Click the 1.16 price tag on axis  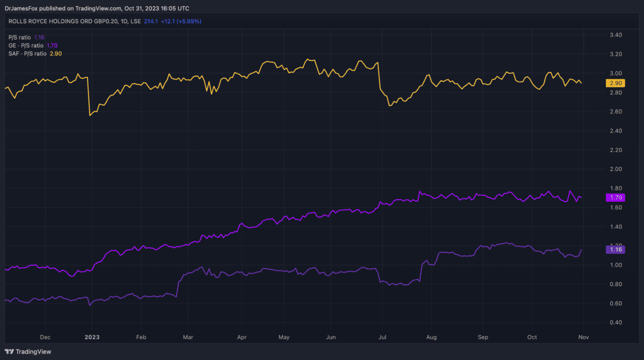coord(614,249)
